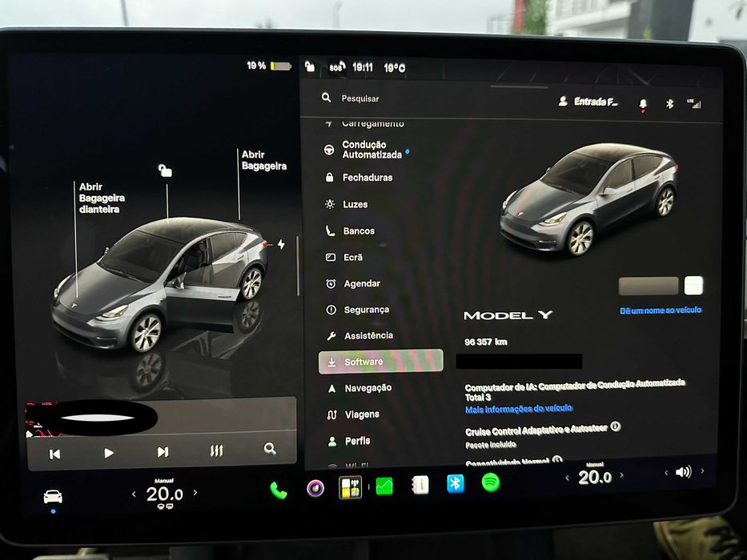Tap the unlock padlock above the car
Viewport: 747px width, 560px height.
pos(165,170)
